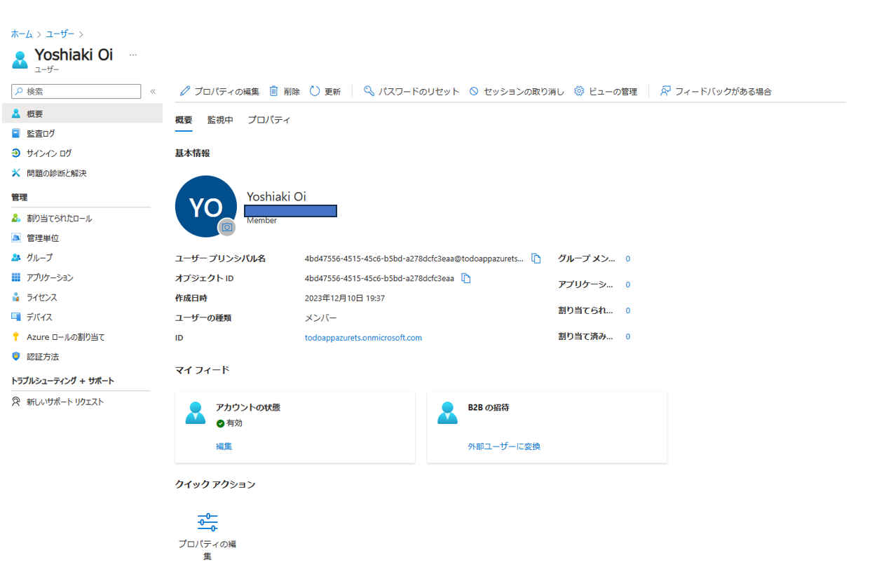This screenshot has width=891, height=588.
Task: Click the search magnifier icon in sidebar
Action: pos(19,92)
